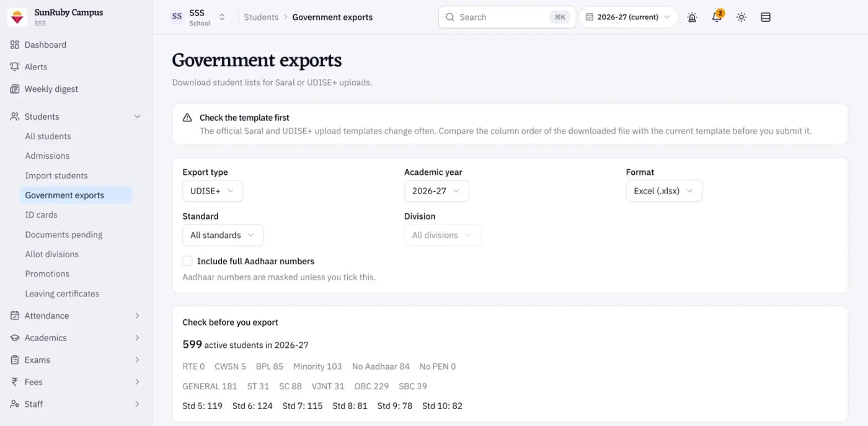Viewport: 868px width, 426px height.
Task: Click the BPL 85 stat
Action: click(270, 366)
